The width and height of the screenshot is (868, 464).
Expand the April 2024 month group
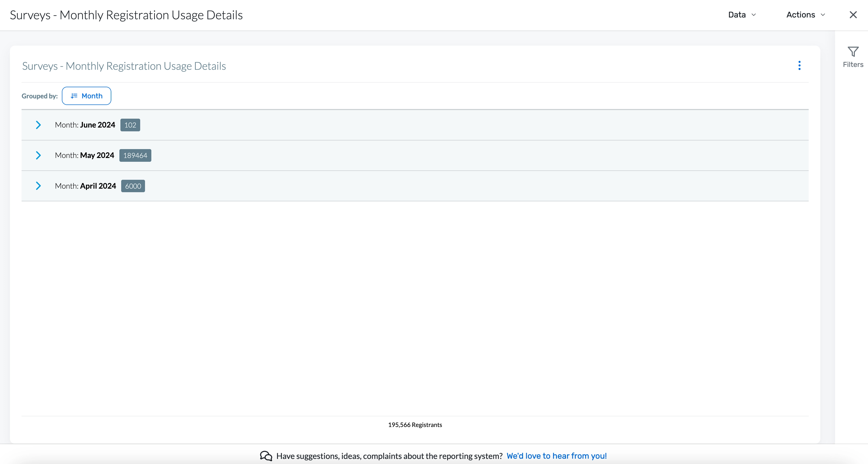[x=38, y=186]
